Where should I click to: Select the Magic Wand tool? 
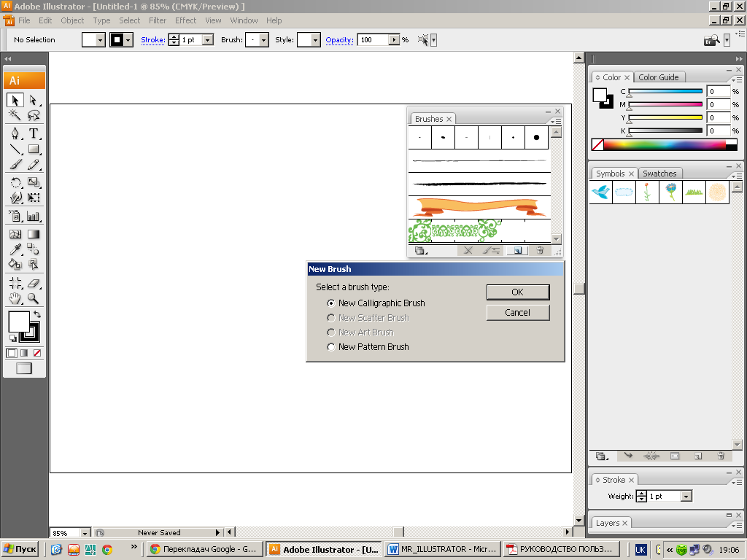pos(15,114)
